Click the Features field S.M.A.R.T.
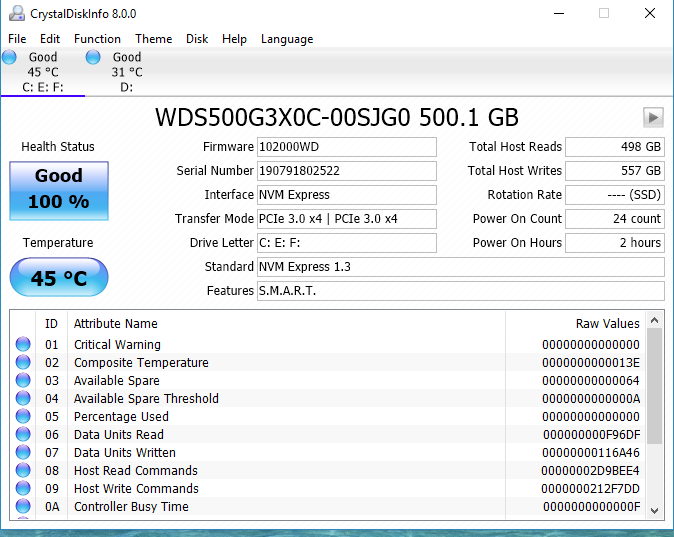Image resolution: width=674 pixels, height=537 pixels. coord(461,291)
